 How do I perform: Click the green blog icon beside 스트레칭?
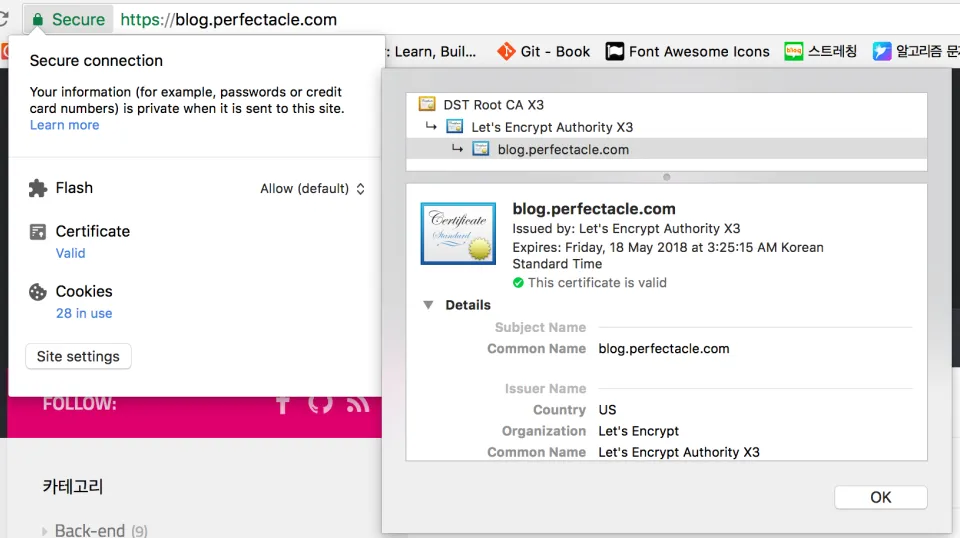click(793, 51)
